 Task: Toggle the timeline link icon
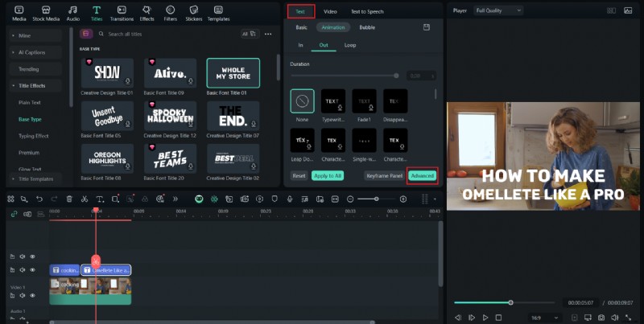(14, 214)
